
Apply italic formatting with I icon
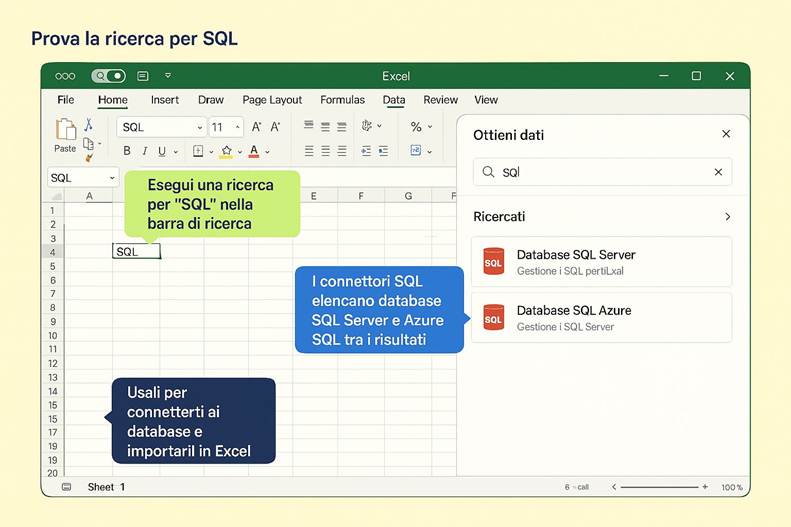pos(145,151)
